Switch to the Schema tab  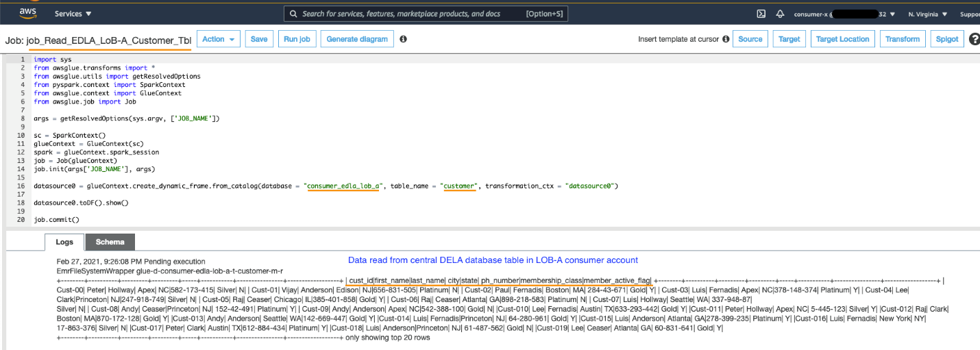(x=110, y=242)
